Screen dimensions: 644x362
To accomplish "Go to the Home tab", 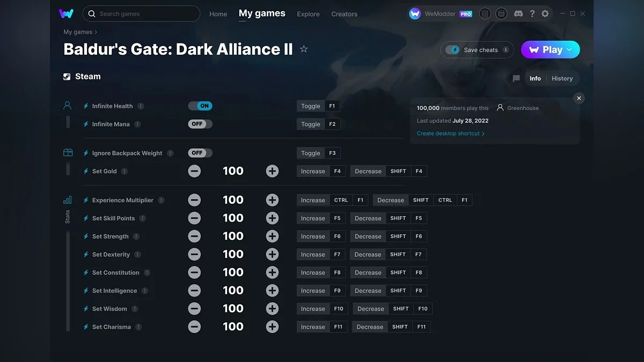I will [218, 14].
